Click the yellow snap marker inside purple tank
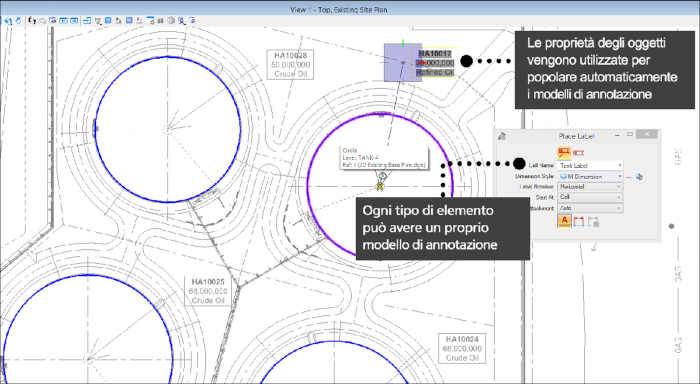The height and width of the screenshot is (384, 700). (380, 186)
